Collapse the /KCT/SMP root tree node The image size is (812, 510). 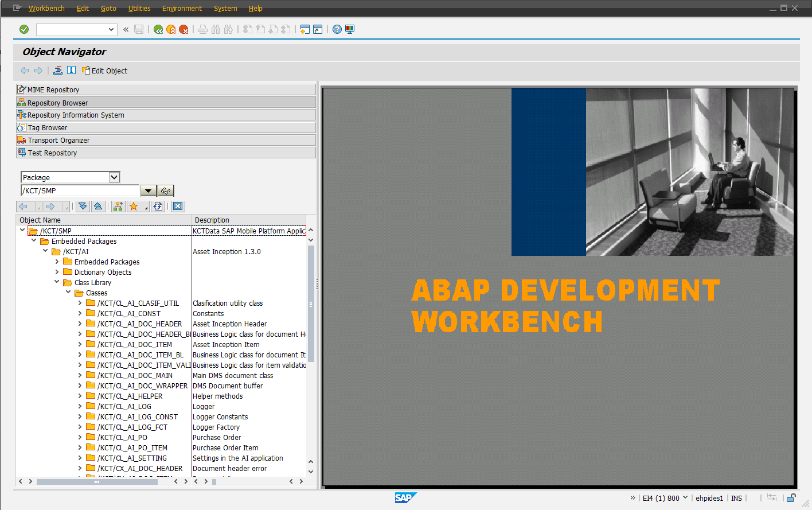[x=22, y=231]
